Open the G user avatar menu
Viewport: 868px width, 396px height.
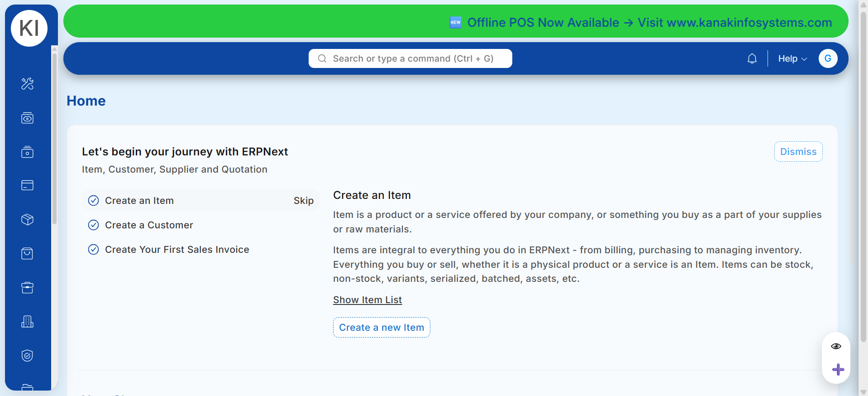click(828, 58)
